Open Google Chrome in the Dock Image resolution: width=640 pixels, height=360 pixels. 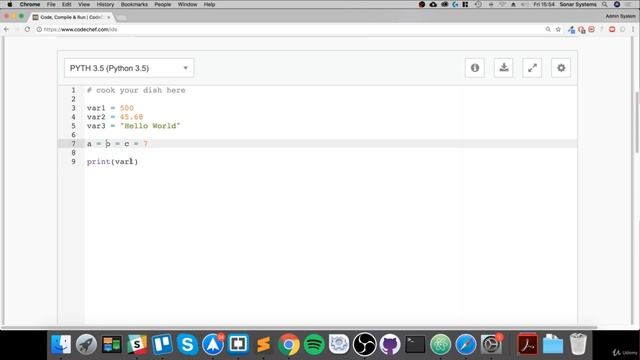tap(289, 344)
